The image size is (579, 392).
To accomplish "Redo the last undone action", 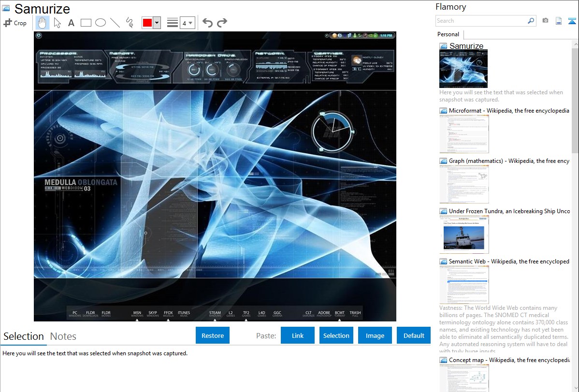I will pos(222,23).
